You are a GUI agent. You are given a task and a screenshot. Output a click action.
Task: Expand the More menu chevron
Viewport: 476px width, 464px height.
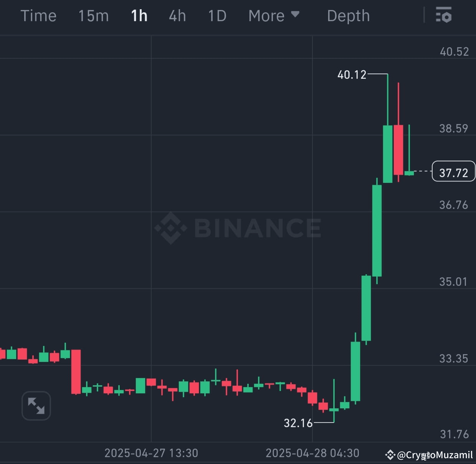point(295,15)
